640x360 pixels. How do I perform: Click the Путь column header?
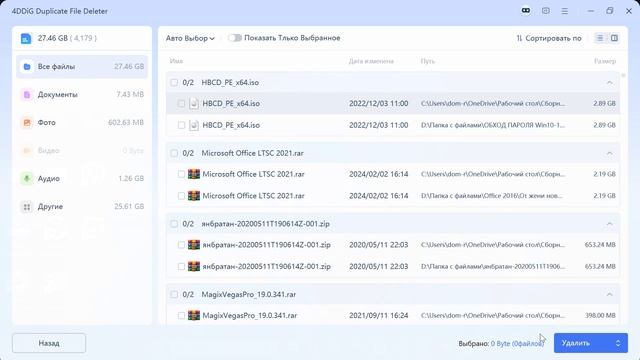point(428,61)
